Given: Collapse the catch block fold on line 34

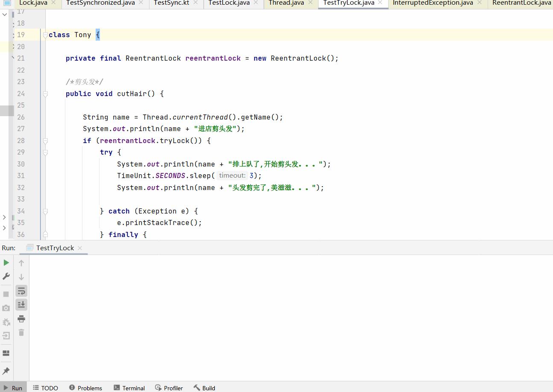Looking at the screenshot, I should point(45,211).
